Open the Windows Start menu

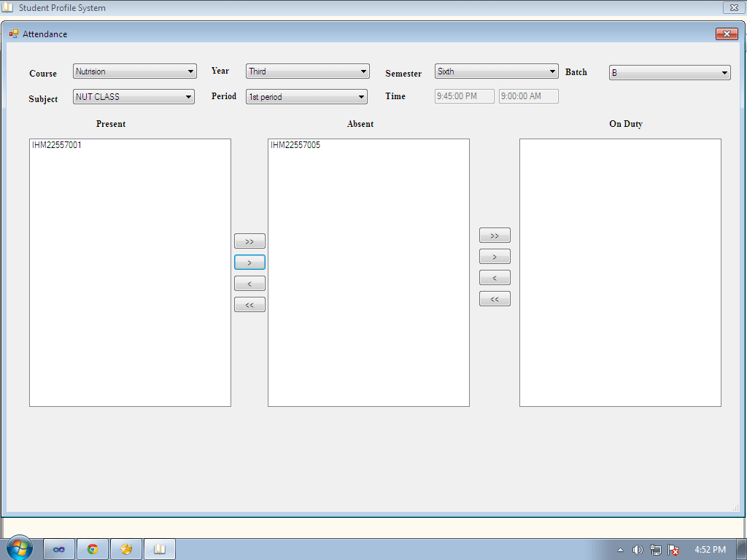[20, 548]
